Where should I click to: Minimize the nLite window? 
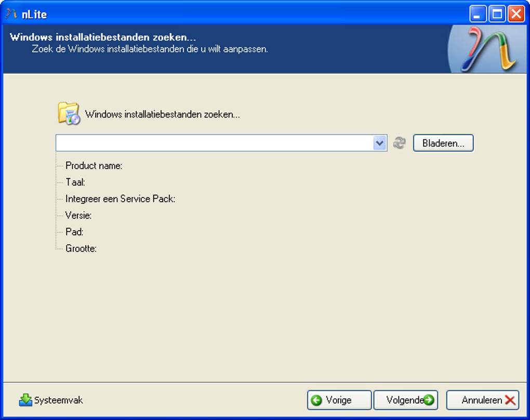tap(478, 14)
